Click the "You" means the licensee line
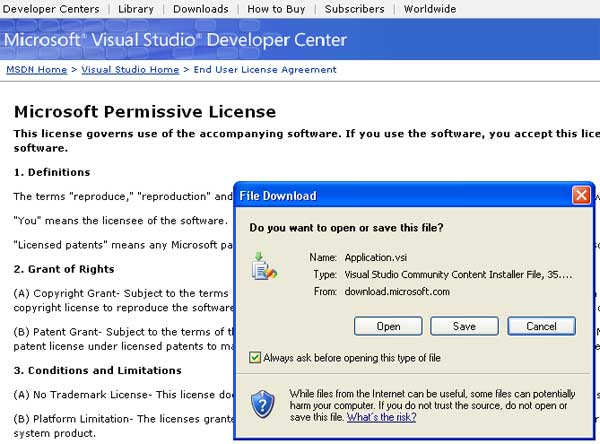 pos(121,221)
